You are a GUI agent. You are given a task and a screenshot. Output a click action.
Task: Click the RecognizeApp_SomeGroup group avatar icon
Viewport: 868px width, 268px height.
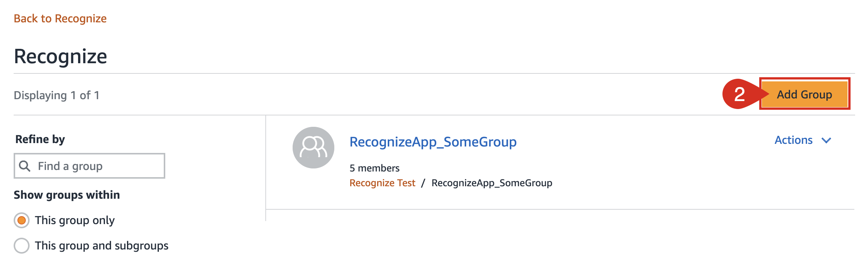[x=313, y=148]
